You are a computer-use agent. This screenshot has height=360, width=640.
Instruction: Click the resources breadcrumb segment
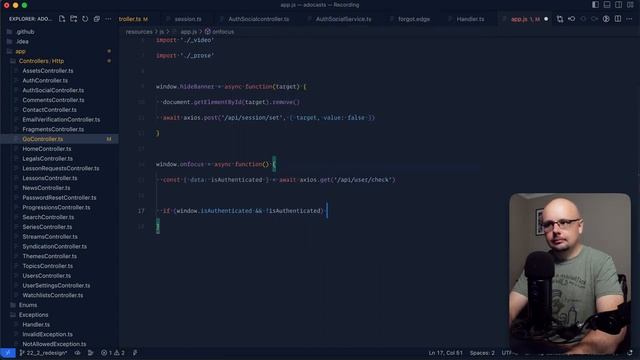(x=139, y=31)
